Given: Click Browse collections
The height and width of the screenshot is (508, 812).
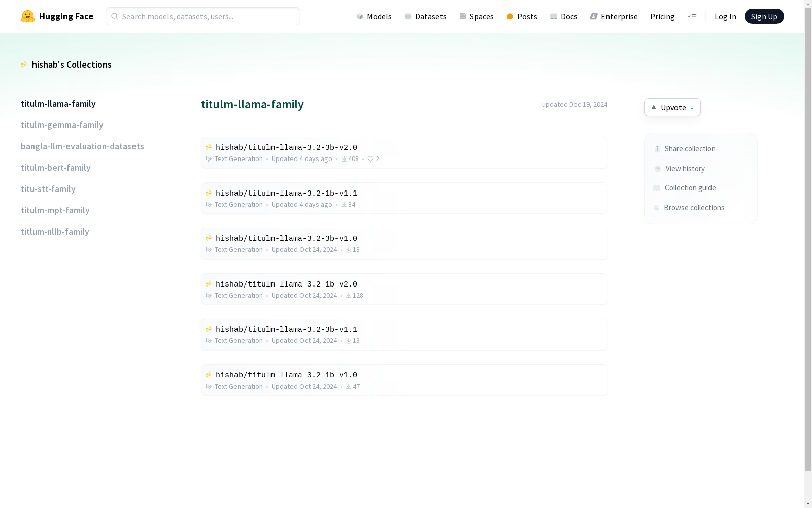Looking at the screenshot, I should coord(689,208).
